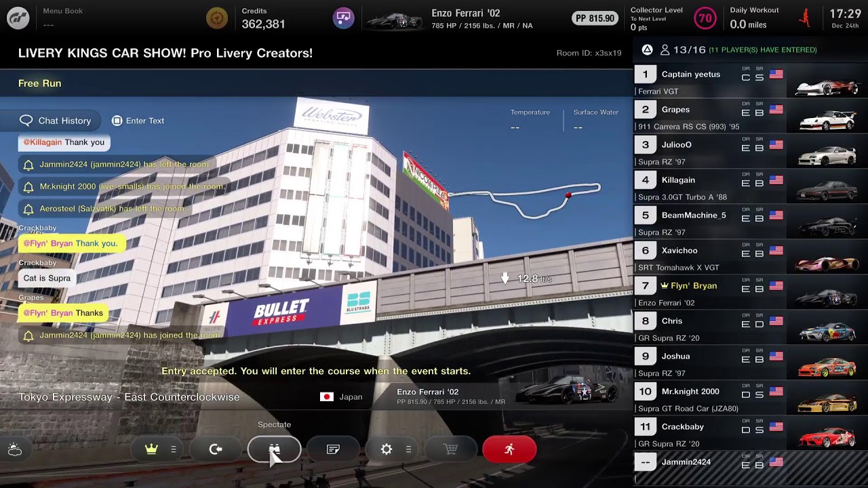Image resolution: width=868 pixels, height=488 pixels.
Task: Select player row Grapes
Action: click(x=751, y=116)
